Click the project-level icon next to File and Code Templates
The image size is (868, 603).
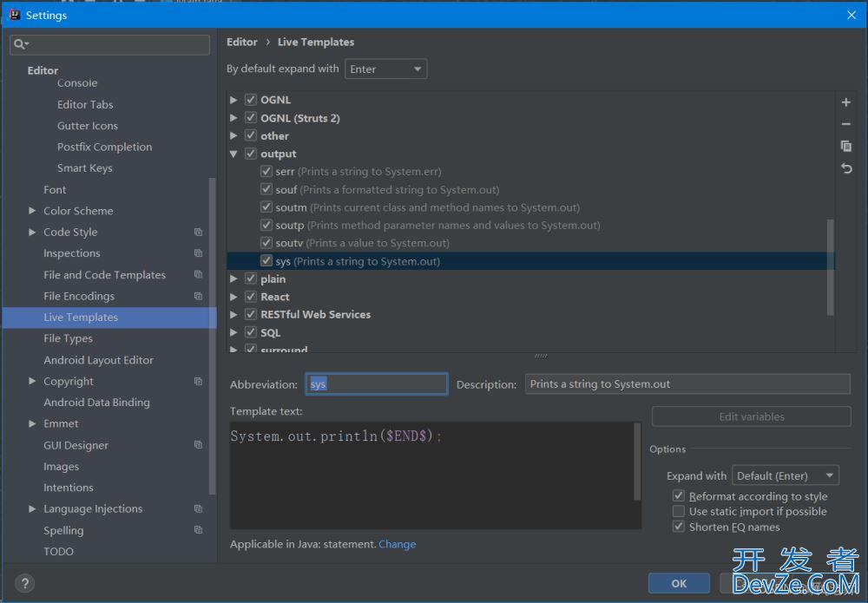coord(198,274)
